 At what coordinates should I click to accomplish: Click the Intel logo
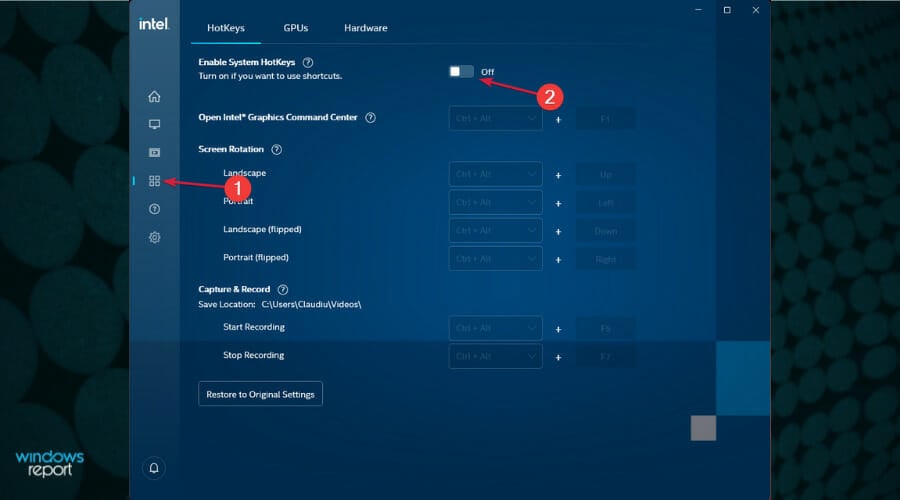(x=153, y=24)
